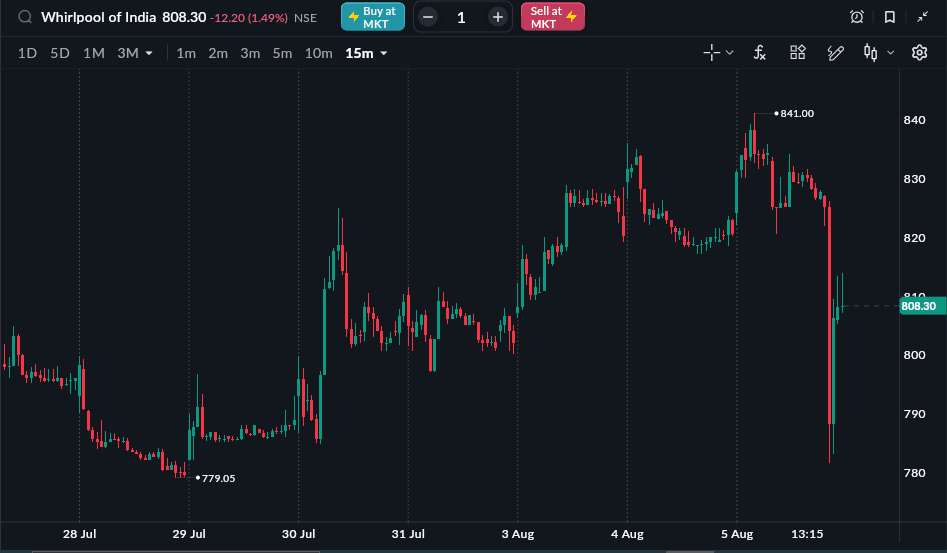This screenshot has height=553, width=947.
Task: Click the search magnifier icon
Action: point(25,17)
